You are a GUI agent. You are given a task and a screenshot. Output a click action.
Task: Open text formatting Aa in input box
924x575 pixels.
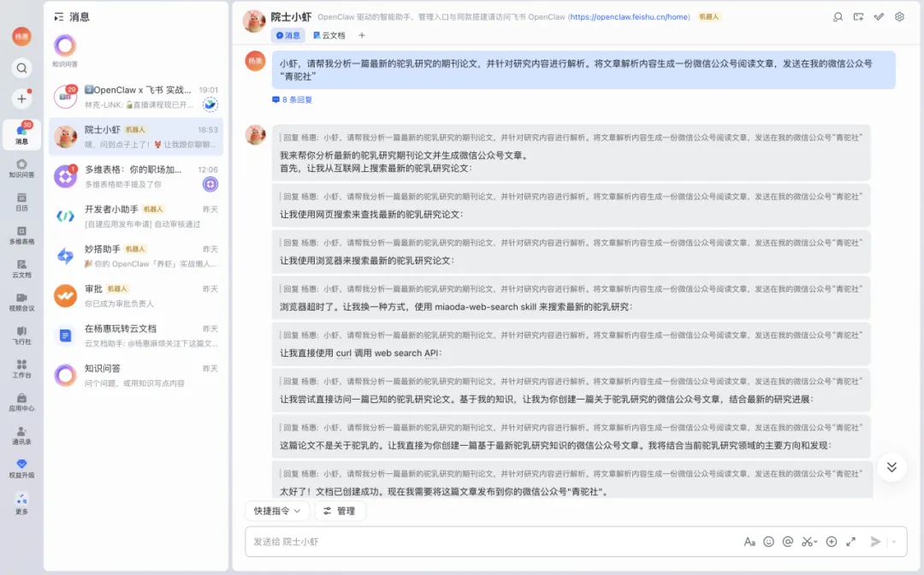(x=749, y=542)
